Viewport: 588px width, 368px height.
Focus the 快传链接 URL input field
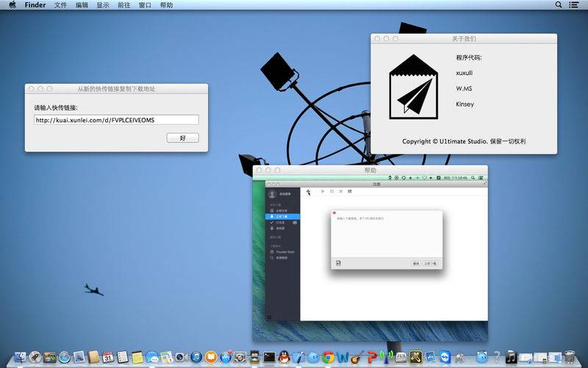point(116,120)
